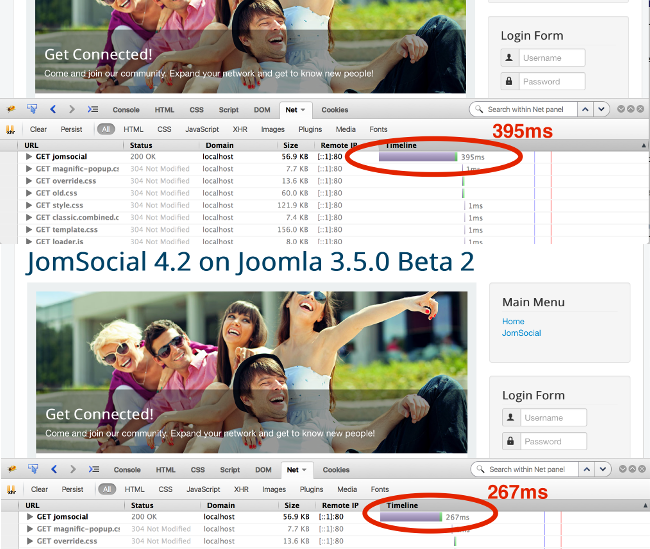Switch to Cookies tab in upper Firebug panel
The height and width of the screenshot is (549, 650).
tap(335, 110)
